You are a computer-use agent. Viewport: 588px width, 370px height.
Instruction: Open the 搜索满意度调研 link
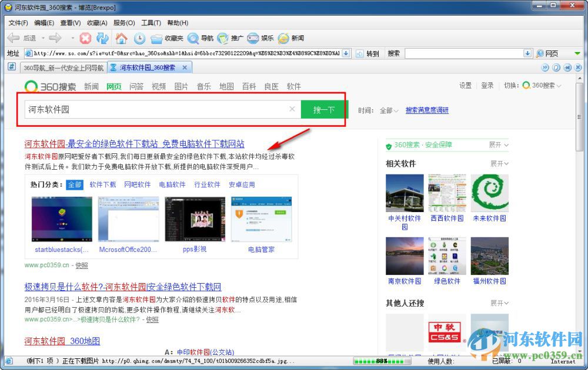(x=427, y=110)
